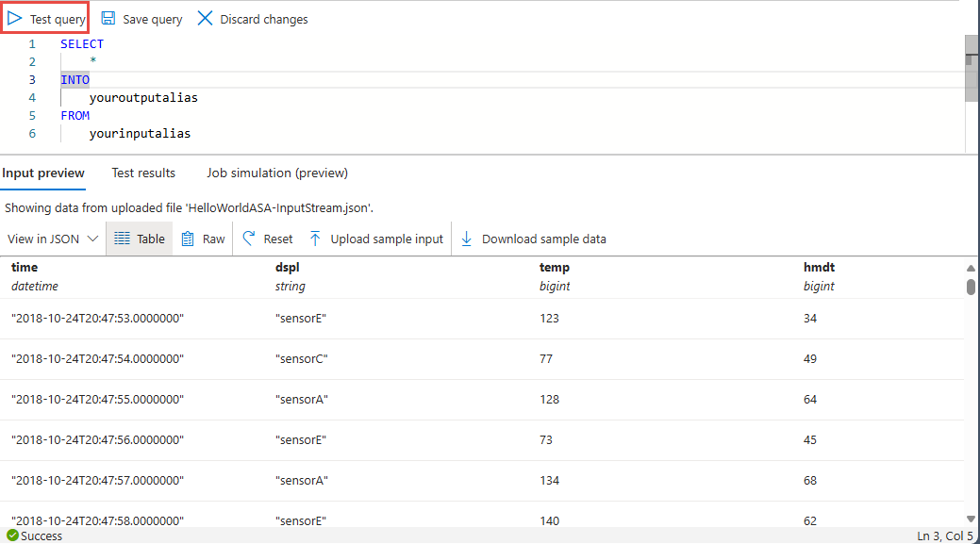This screenshot has width=980, height=544.
Task: Select the hmdt value 45
Action: click(x=810, y=440)
